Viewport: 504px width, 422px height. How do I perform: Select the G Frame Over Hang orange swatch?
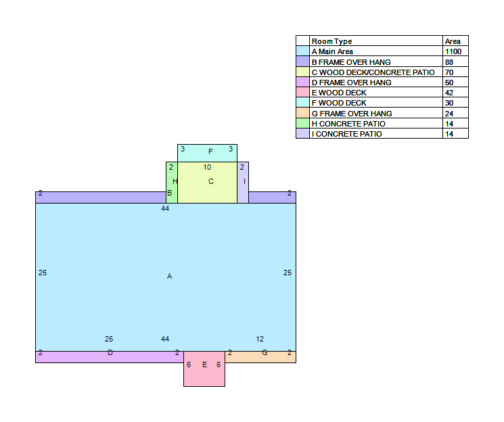click(302, 113)
